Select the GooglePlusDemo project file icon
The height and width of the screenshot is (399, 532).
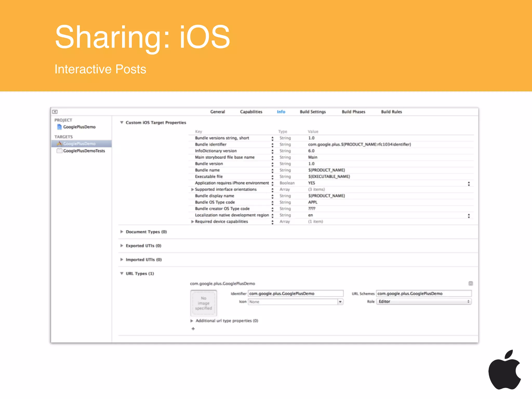tap(59, 127)
